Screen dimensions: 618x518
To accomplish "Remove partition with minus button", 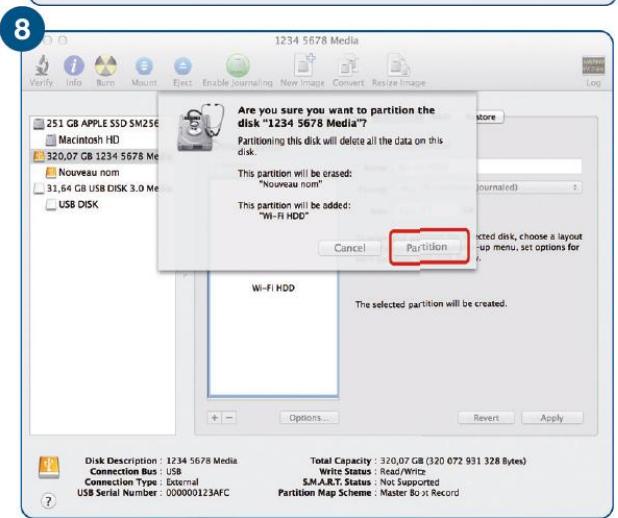I will tap(230, 417).
